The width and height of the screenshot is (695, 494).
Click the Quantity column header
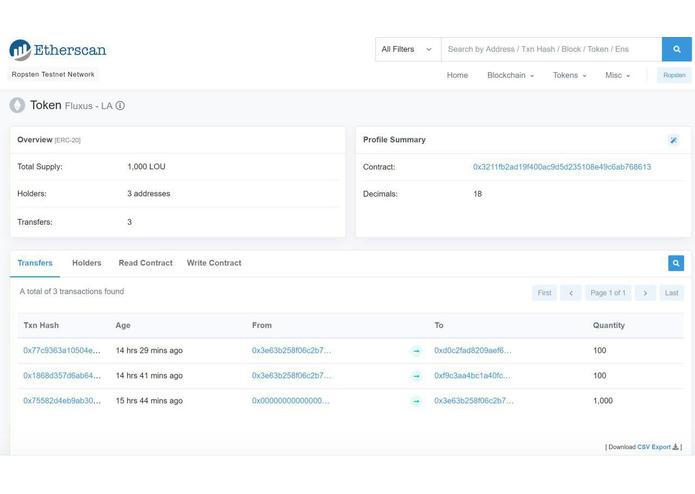(609, 325)
